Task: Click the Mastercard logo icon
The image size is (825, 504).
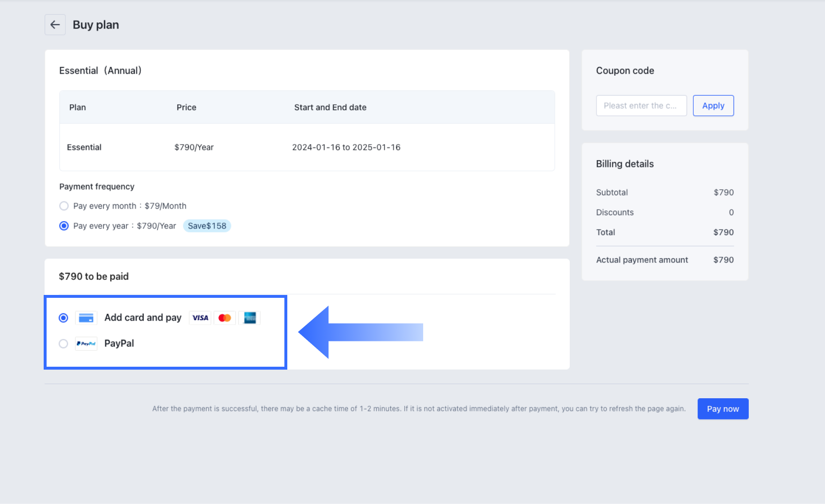Action: coord(225,318)
